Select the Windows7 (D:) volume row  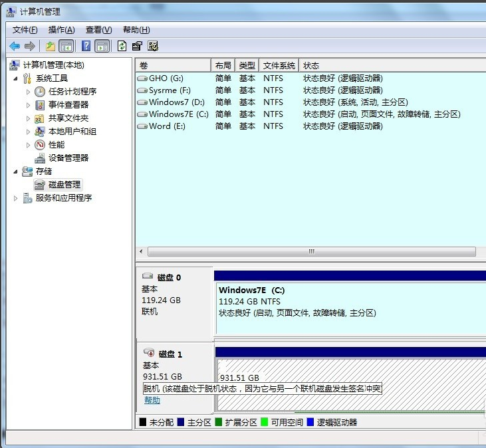(x=177, y=102)
